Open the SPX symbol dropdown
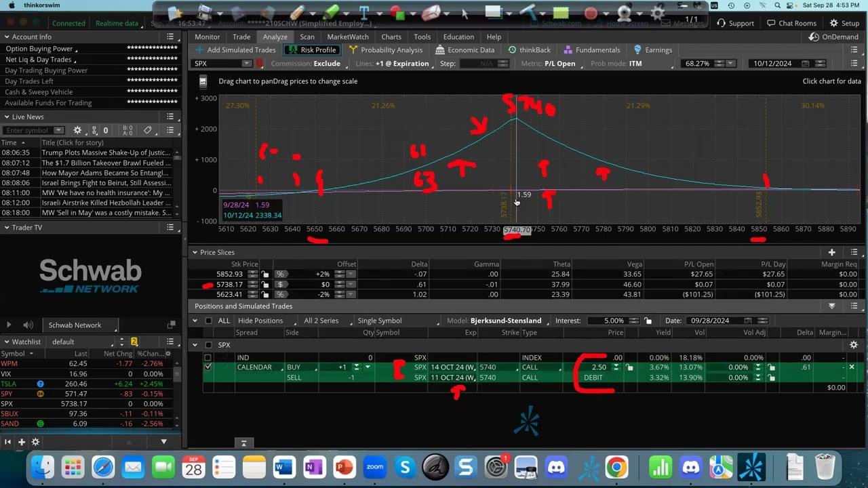The image size is (868, 488). tap(247, 64)
